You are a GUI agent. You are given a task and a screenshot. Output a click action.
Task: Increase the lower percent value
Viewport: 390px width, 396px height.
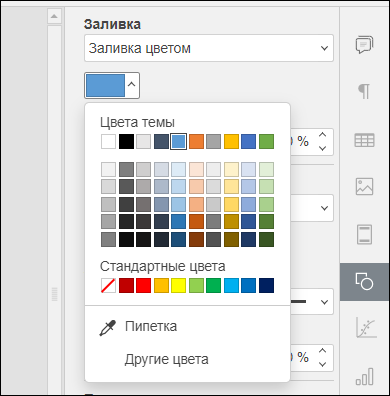pyautogui.click(x=322, y=351)
